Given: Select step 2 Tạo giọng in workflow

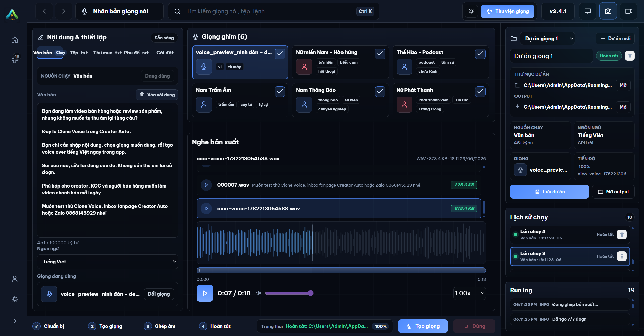Looking at the screenshot, I should coord(105,326).
